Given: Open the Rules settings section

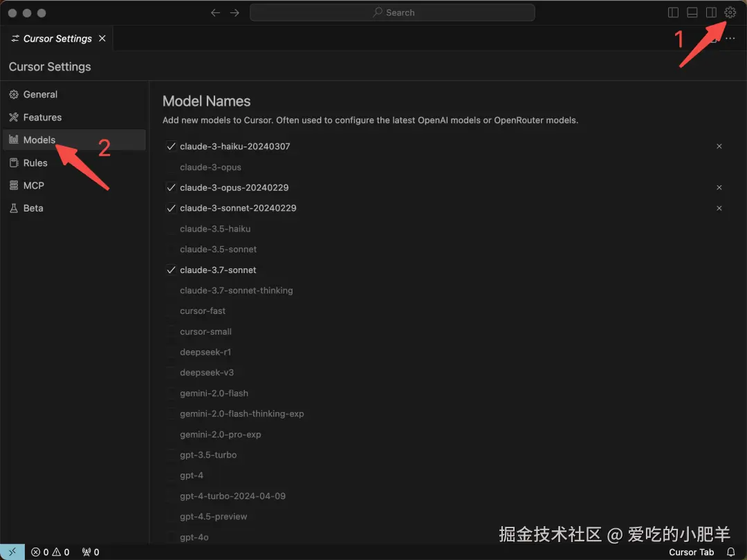Looking at the screenshot, I should point(74,162).
